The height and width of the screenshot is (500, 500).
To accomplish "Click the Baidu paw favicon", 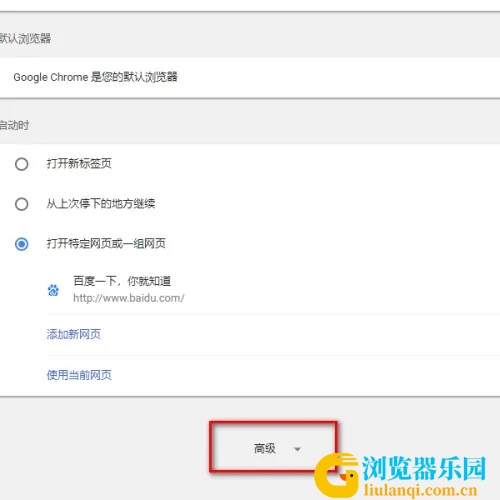I will (53, 290).
